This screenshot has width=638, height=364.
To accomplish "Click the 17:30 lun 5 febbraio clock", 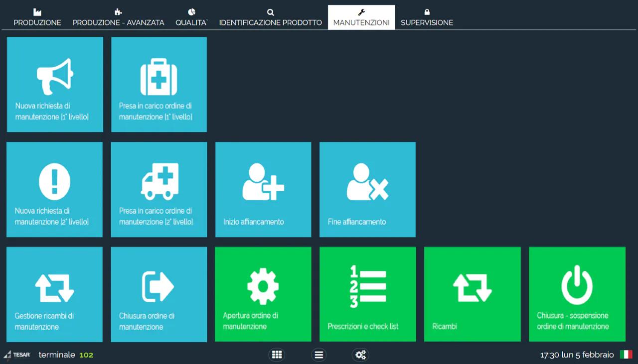I will (x=577, y=355).
